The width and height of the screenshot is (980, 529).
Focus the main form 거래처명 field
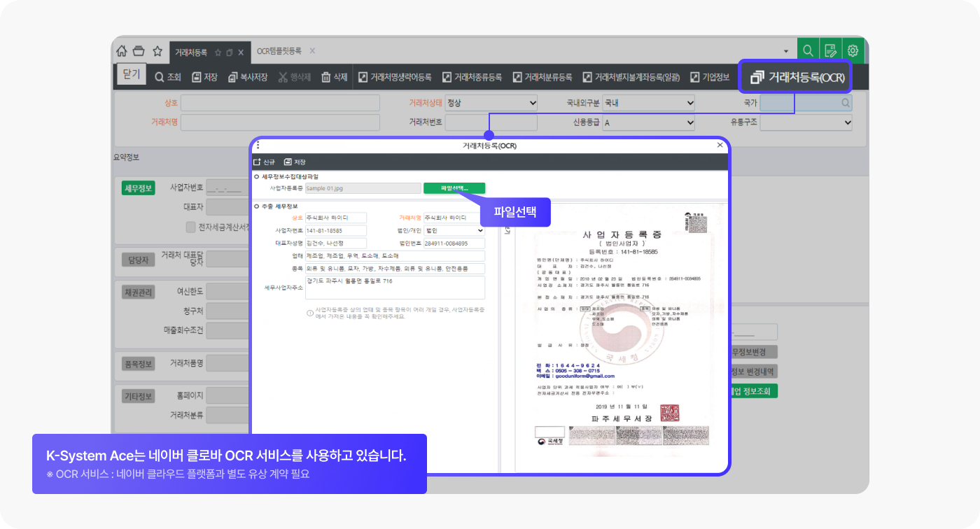coord(280,122)
